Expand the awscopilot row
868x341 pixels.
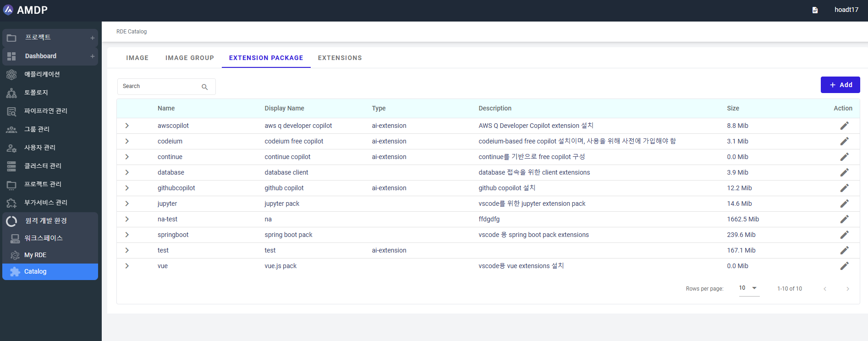point(127,126)
